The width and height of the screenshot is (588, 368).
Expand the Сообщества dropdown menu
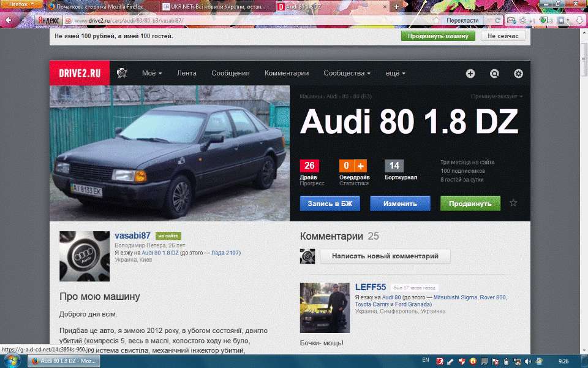[347, 73]
